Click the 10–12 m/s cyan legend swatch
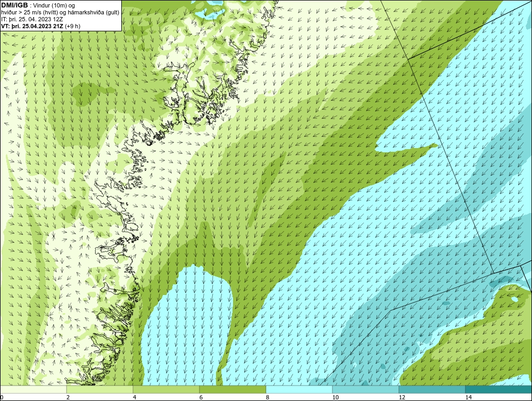532x401 pixels. tap(366, 389)
